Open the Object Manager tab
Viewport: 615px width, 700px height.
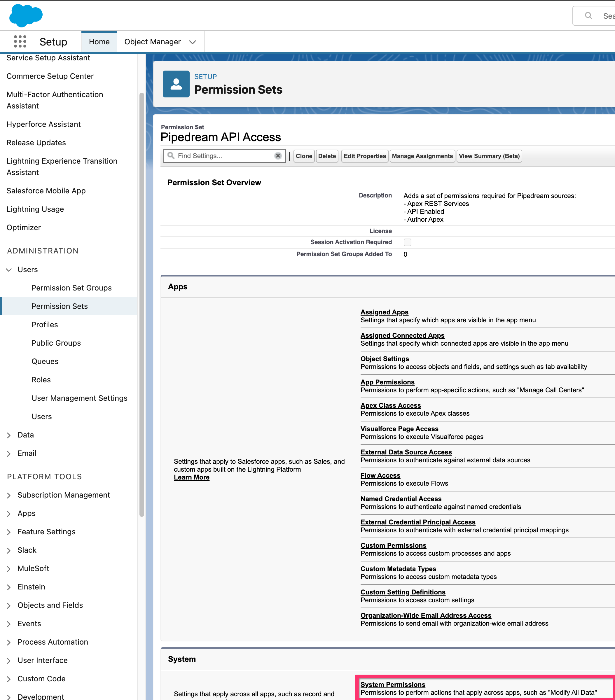pos(153,42)
